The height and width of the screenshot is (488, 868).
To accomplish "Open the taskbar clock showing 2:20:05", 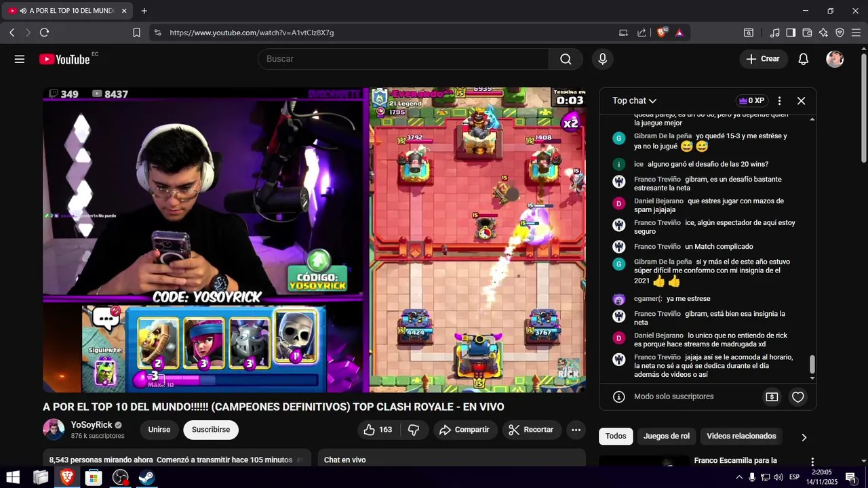I will tap(821, 477).
